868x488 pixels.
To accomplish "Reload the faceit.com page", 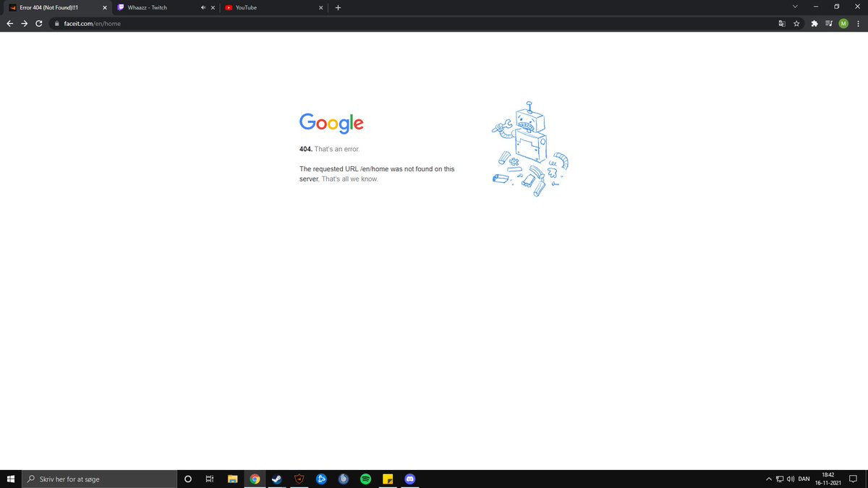I will coord(38,23).
